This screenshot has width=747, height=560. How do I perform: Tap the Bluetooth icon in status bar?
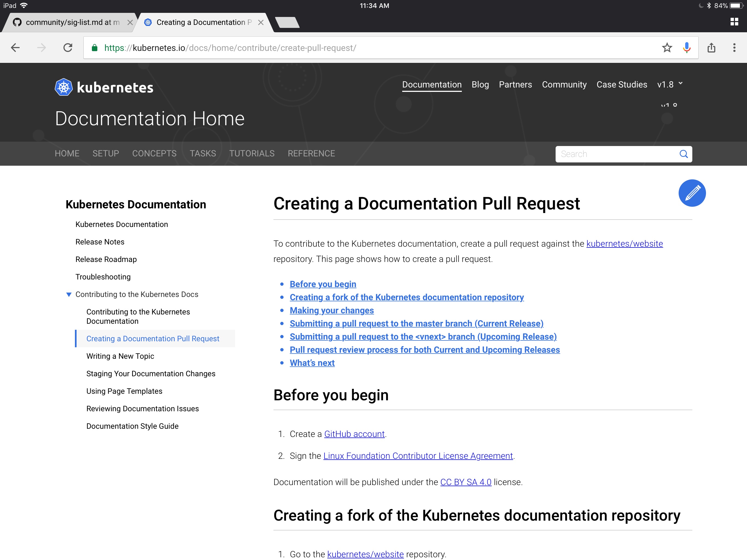coord(709,5)
